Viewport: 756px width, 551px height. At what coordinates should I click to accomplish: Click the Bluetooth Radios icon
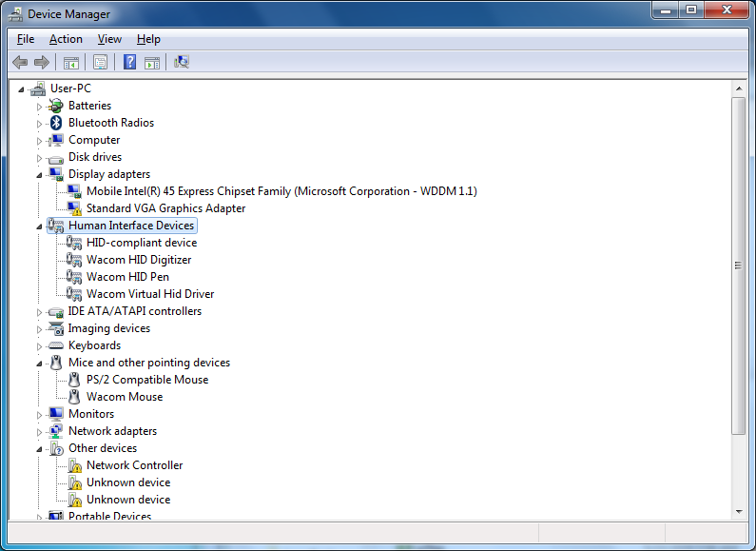tap(56, 123)
